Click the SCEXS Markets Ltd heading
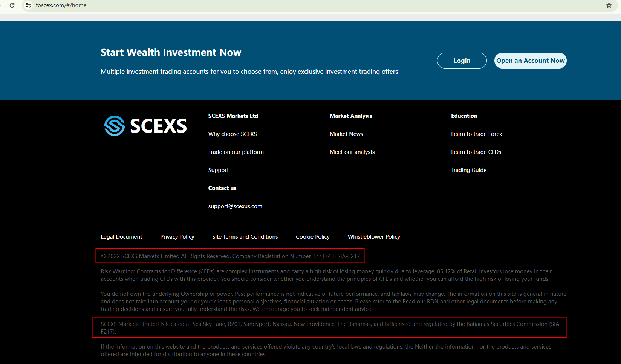621x364 pixels. pos(233,116)
